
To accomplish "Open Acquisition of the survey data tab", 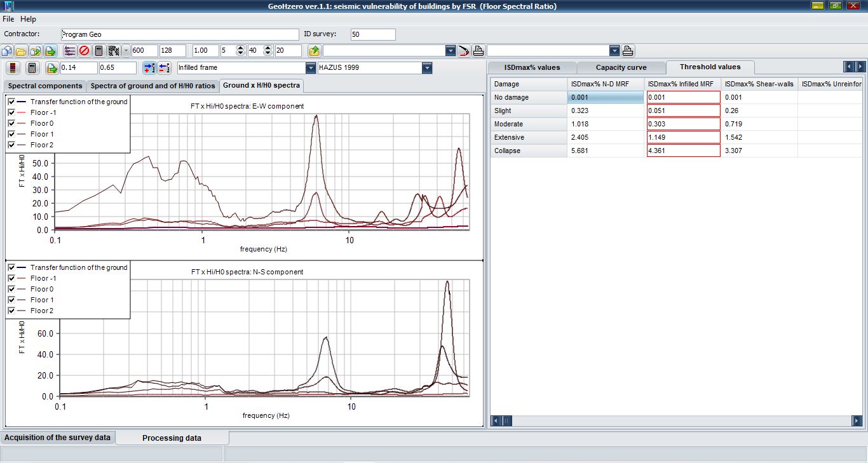I will (x=58, y=438).
